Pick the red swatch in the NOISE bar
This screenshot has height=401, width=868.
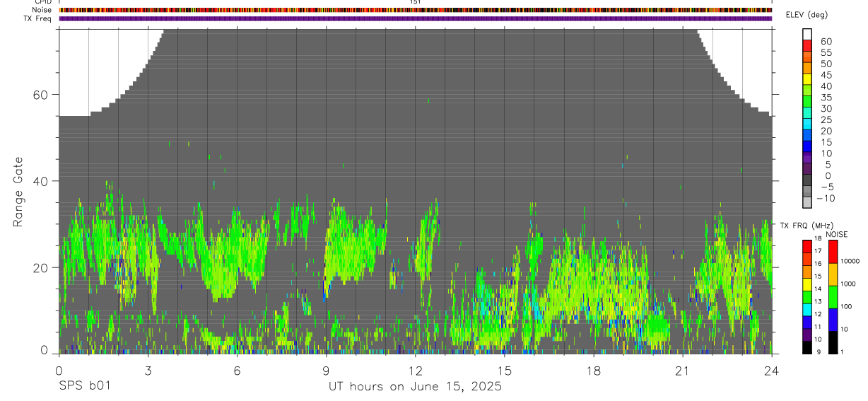click(x=833, y=252)
